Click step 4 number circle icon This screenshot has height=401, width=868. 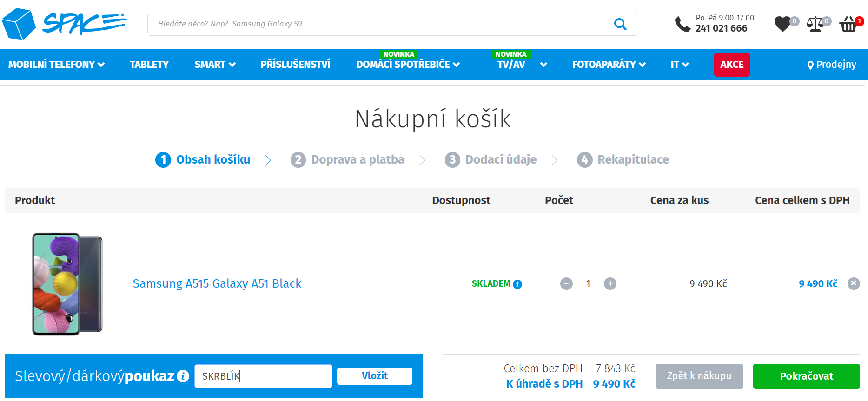coord(585,160)
